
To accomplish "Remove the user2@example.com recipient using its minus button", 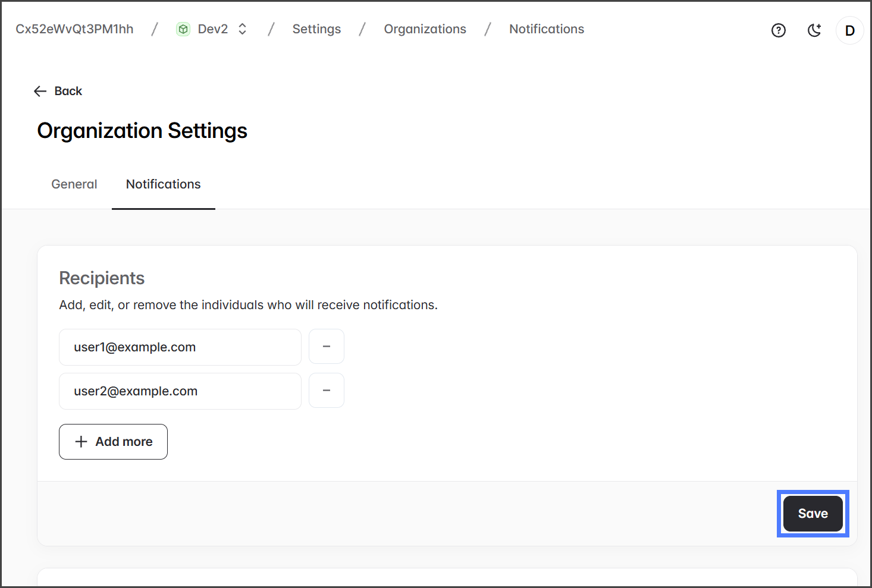I will (x=326, y=391).
